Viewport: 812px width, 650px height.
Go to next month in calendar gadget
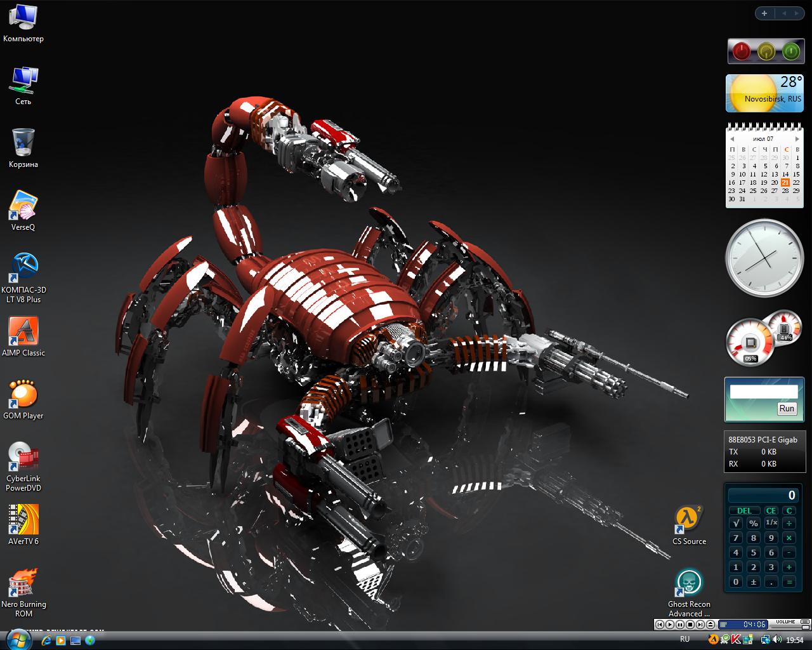pos(797,138)
